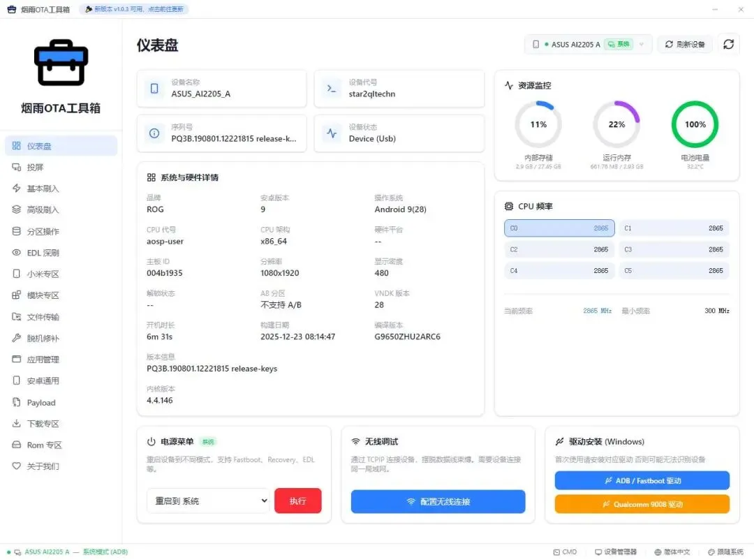Open the new version v1.0.3 update notice
Viewport: 754px width, 560px height.
coord(134,9)
